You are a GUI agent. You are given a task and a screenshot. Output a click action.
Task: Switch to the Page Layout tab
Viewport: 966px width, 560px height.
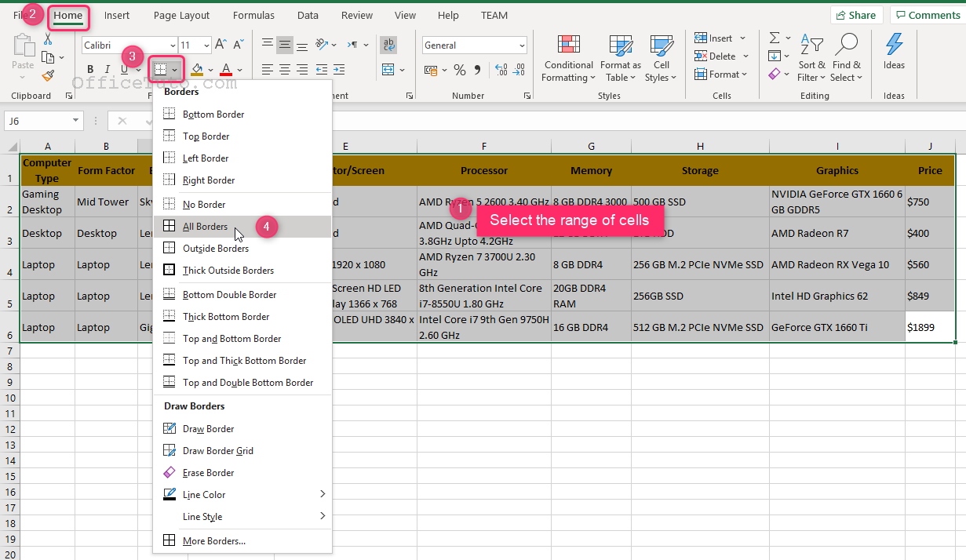[182, 15]
